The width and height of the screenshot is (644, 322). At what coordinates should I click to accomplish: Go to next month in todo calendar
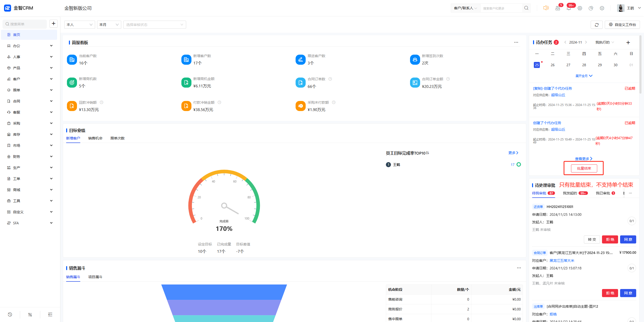586,42
